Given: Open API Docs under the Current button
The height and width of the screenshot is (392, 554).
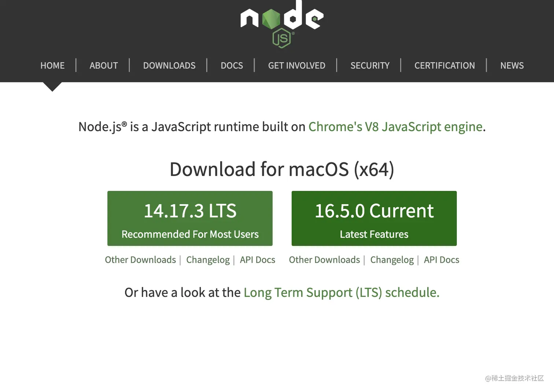Looking at the screenshot, I should [x=442, y=260].
